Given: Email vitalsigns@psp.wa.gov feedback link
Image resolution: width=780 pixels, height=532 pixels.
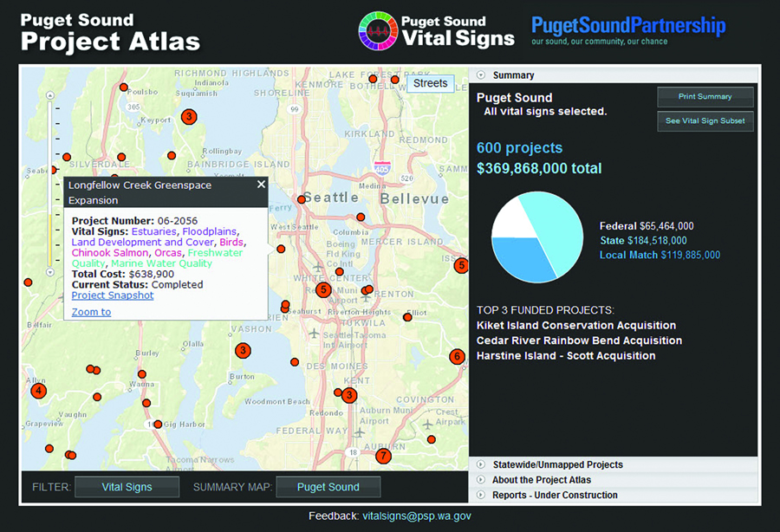Looking at the screenshot, I should pyautogui.click(x=416, y=516).
